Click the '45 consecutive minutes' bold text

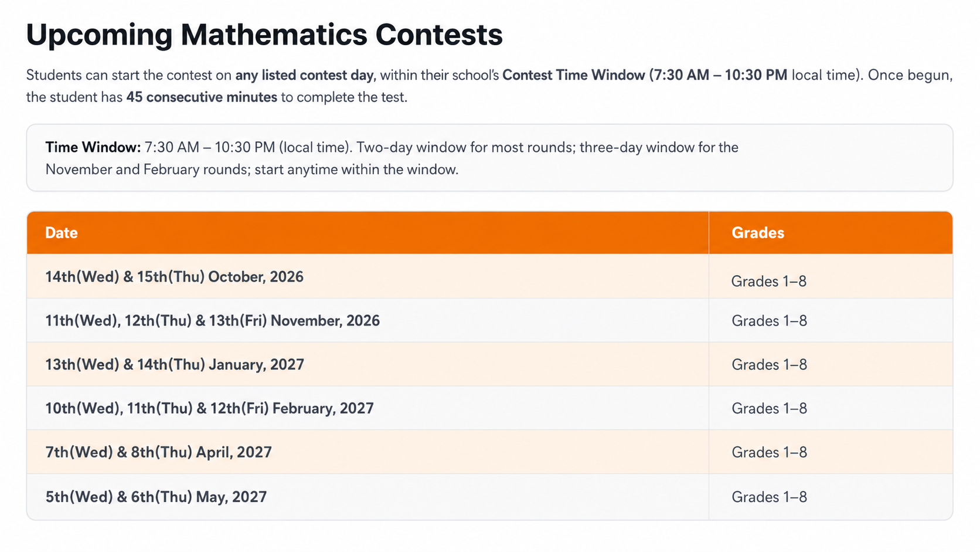click(202, 97)
